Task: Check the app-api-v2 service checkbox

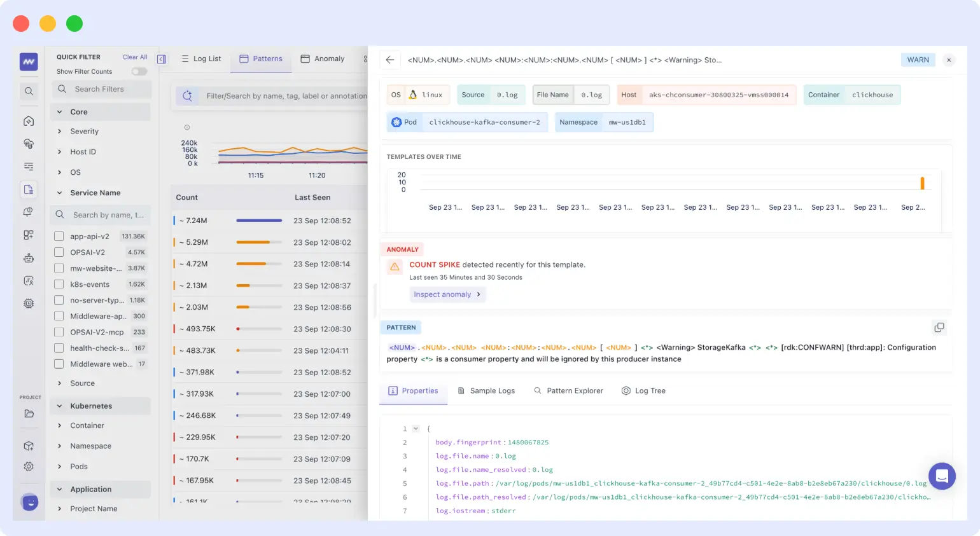Action: click(59, 236)
